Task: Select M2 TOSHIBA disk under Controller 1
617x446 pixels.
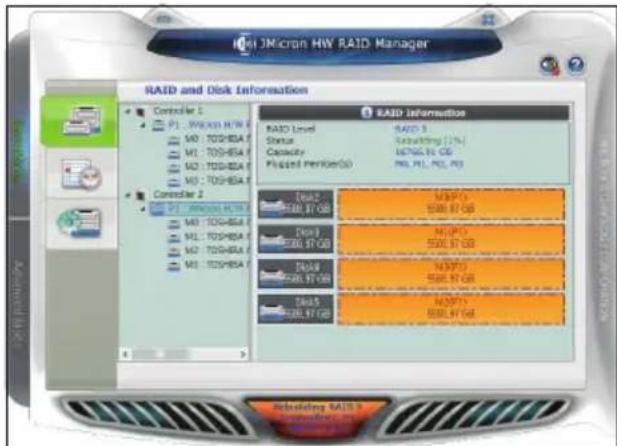Action: click(217, 167)
